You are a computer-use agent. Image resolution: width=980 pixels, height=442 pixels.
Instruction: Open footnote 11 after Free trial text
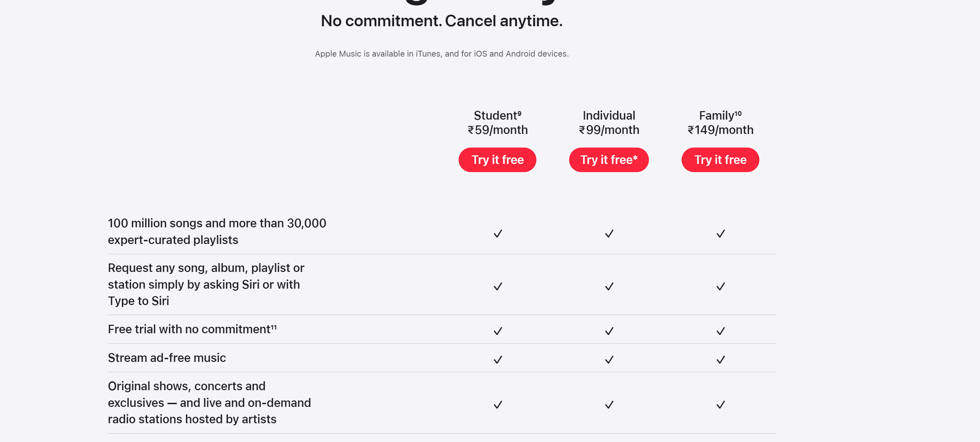(273, 326)
